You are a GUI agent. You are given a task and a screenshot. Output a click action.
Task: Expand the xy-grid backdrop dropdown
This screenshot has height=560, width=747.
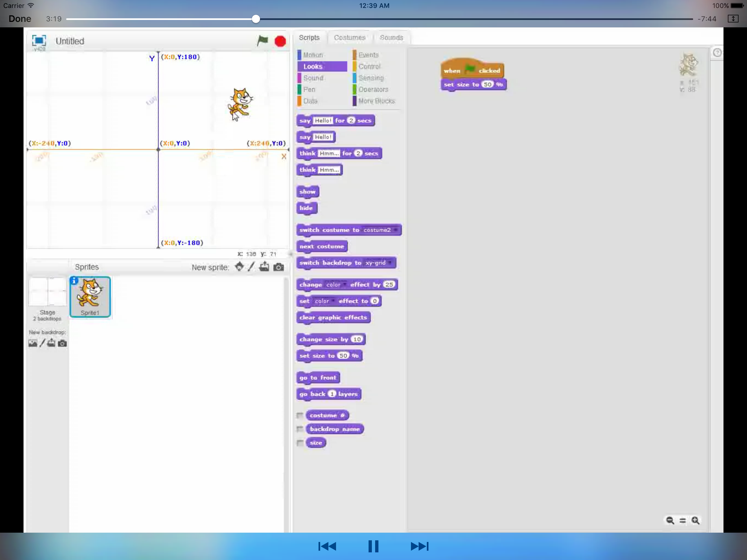pos(390,263)
